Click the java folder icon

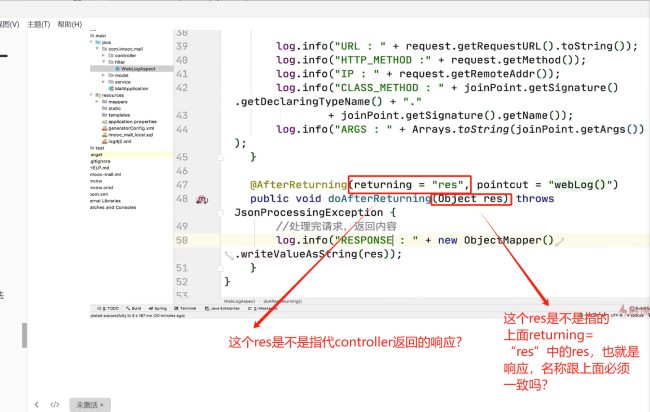tap(98, 42)
